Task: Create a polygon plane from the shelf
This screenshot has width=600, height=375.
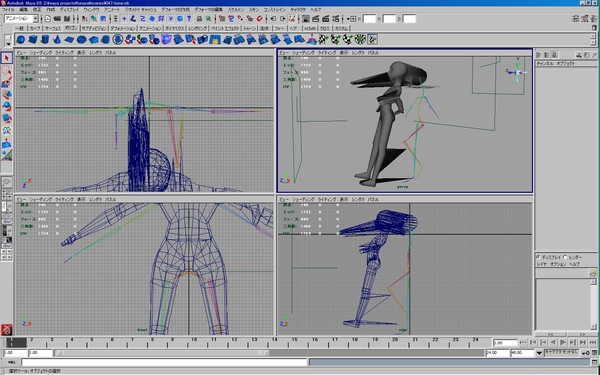Action: tap(69, 39)
